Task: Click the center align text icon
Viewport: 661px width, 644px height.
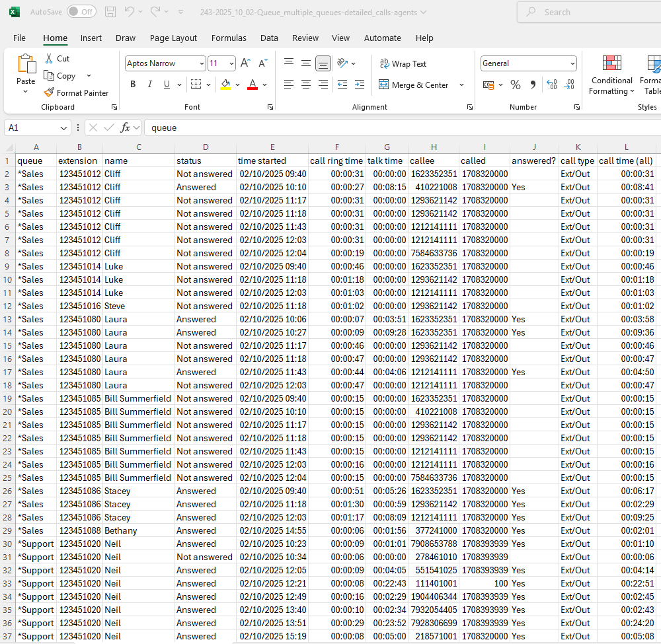Action: 306,85
